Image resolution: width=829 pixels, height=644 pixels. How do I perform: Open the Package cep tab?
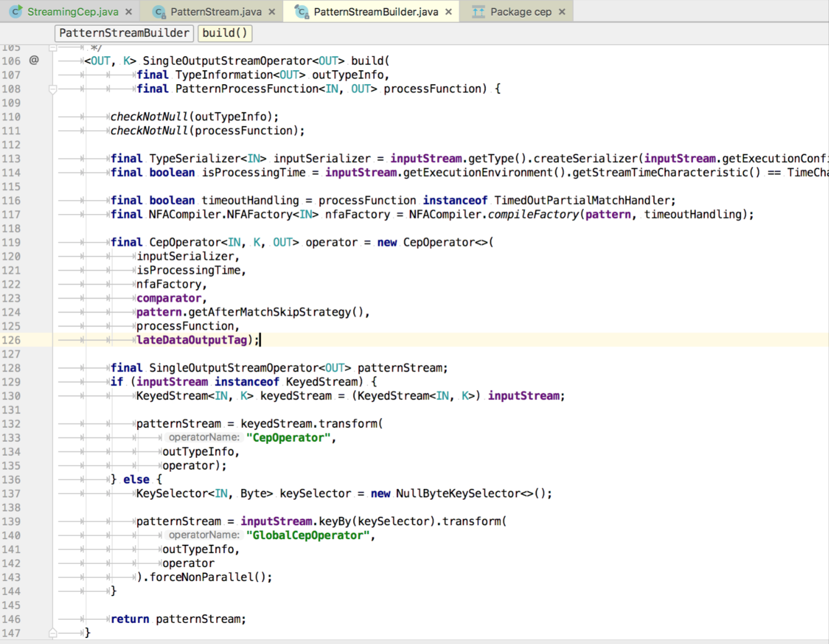[x=520, y=12]
